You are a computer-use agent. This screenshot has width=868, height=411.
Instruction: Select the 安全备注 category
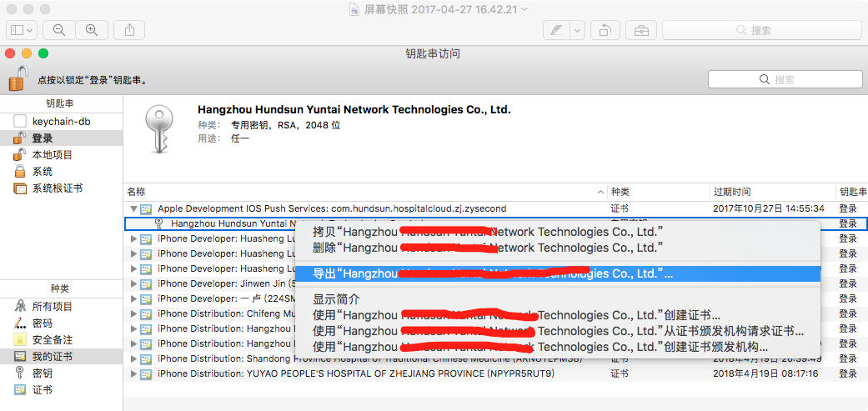pos(61,339)
